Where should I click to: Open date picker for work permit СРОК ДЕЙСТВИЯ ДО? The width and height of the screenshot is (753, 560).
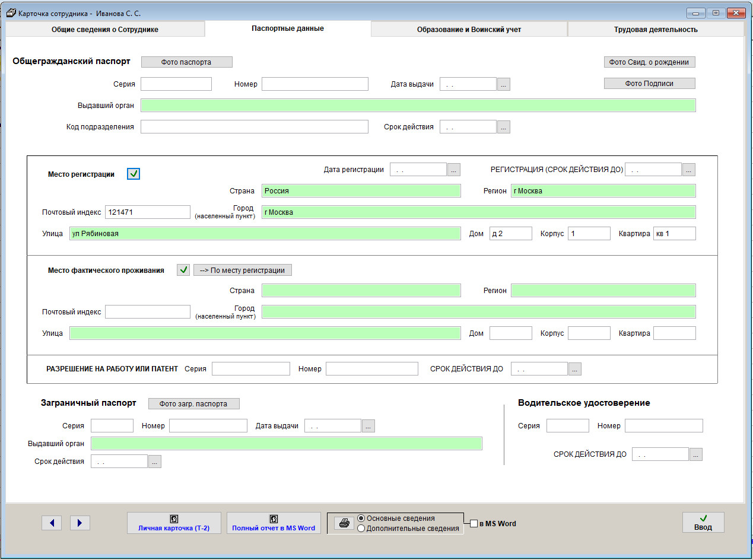pyautogui.click(x=574, y=368)
